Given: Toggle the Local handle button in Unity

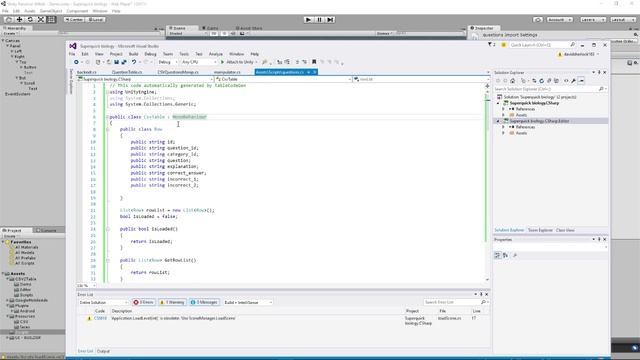Looking at the screenshot, I should pos(95,20).
